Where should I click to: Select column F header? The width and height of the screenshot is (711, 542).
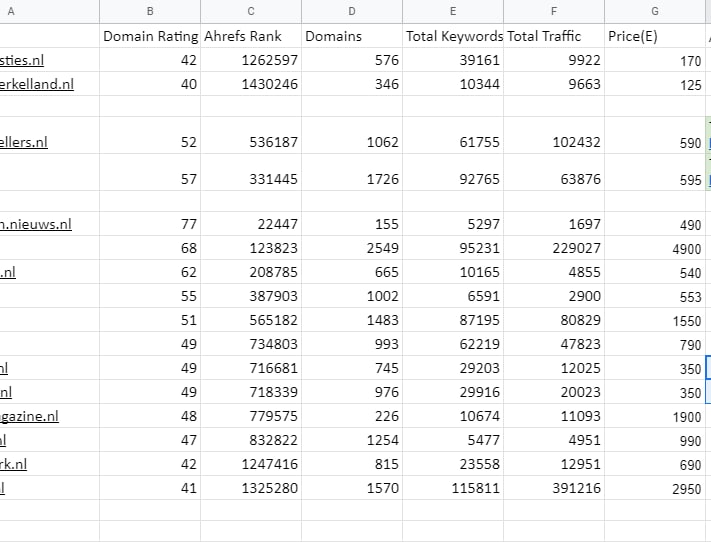click(554, 11)
